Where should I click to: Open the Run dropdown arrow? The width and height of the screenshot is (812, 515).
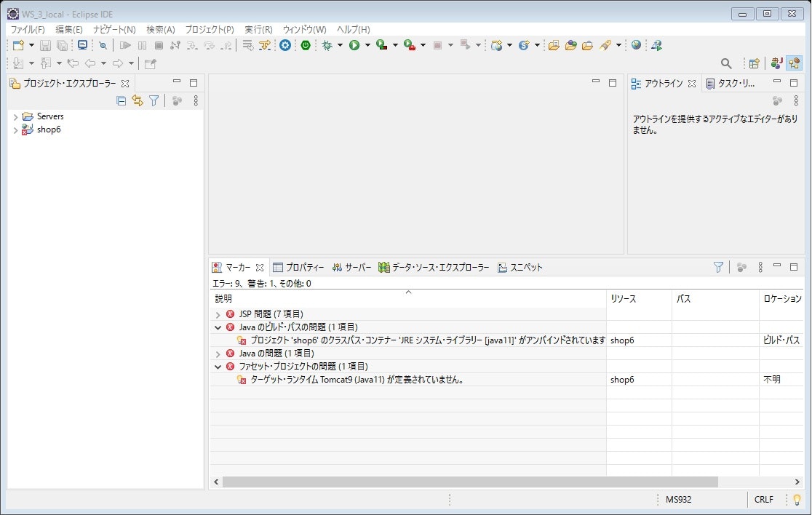[367, 46]
